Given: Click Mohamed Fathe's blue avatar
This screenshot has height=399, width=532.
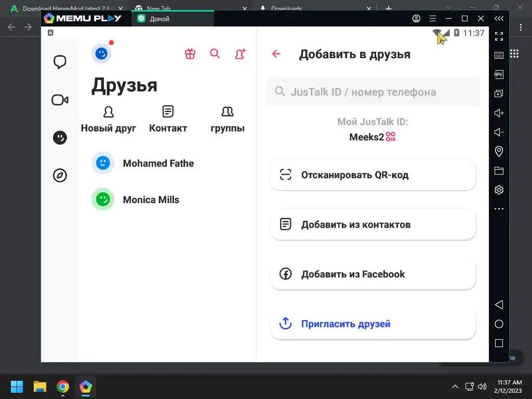Looking at the screenshot, I should click(x=103, y=163).
